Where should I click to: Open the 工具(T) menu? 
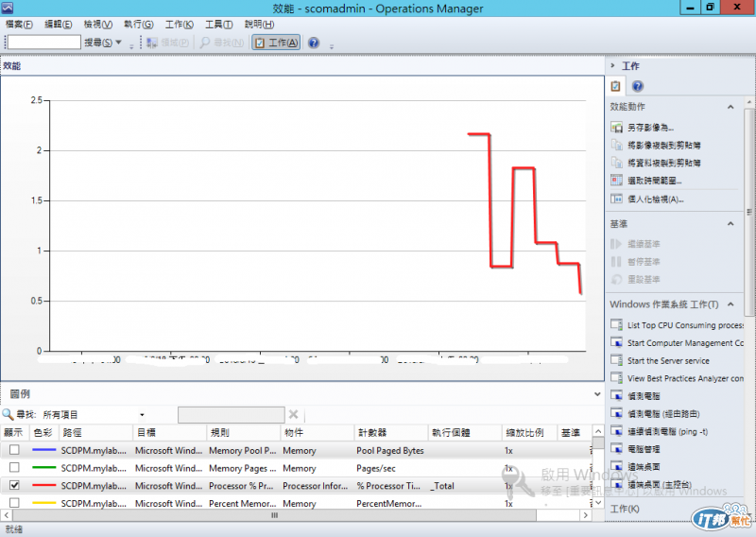(x=219, y=25)
